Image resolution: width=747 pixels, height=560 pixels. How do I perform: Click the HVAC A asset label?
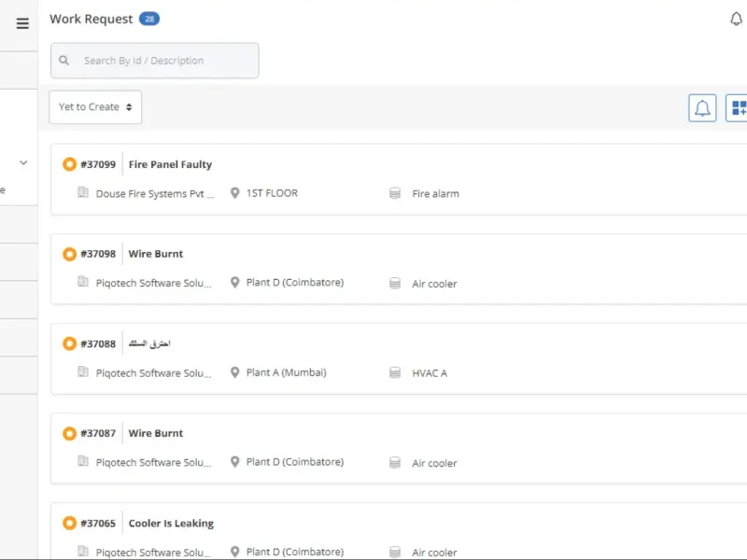click(x=430, y=373)
